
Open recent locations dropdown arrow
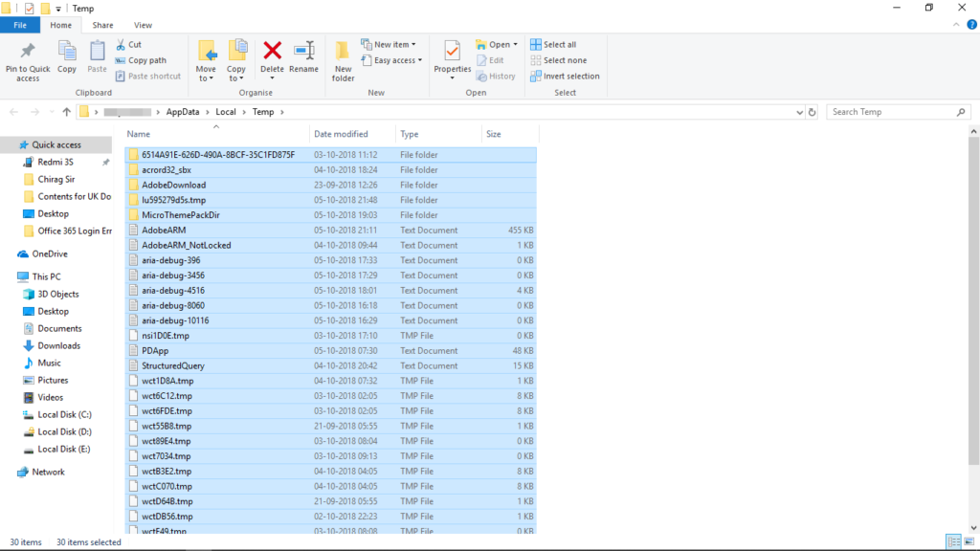point(52,112)
